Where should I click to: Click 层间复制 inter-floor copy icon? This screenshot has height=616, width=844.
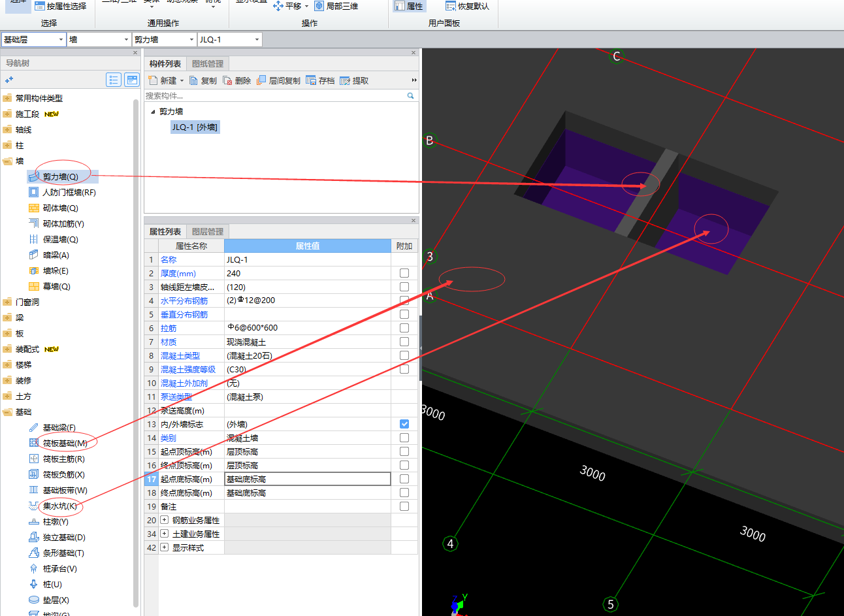coord(261,80)
